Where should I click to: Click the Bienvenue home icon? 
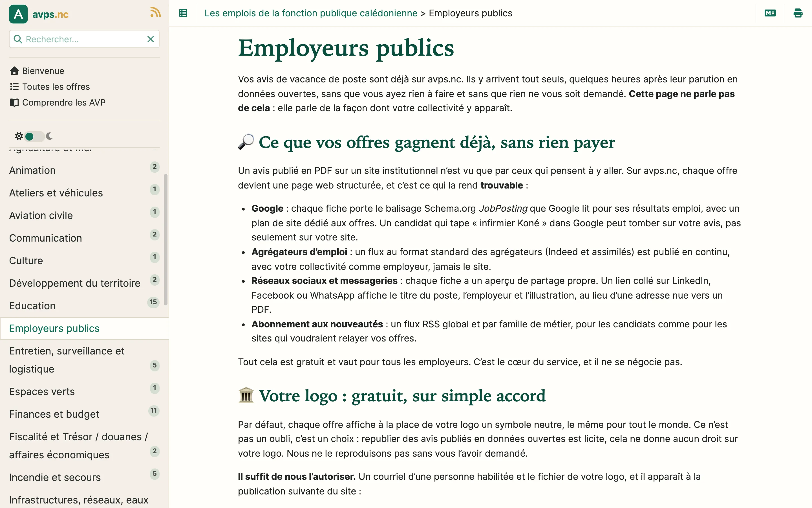point(14,71)
